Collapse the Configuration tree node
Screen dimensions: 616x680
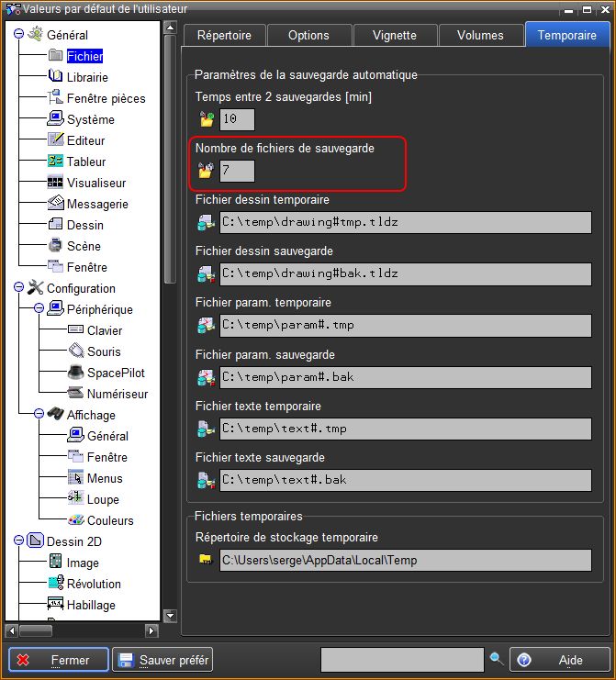coord(18,288)
